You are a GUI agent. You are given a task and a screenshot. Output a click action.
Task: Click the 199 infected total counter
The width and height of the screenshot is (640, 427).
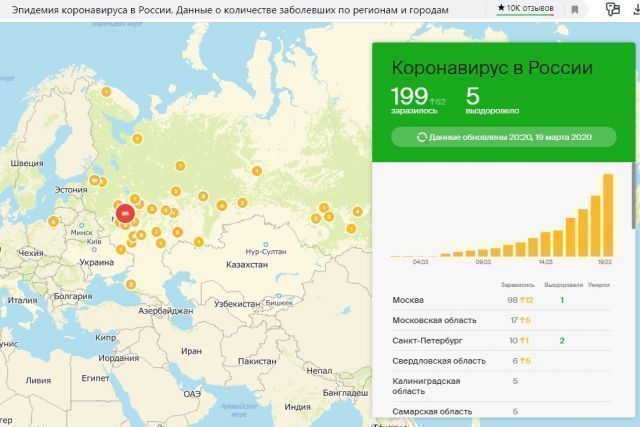(409, 97)
